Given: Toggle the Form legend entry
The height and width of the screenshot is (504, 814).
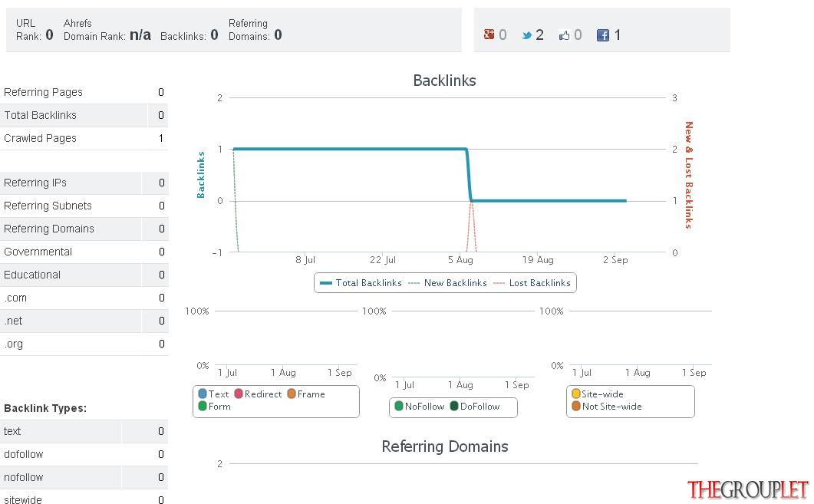Looking at the screenshot, I should tap(214, 407).
